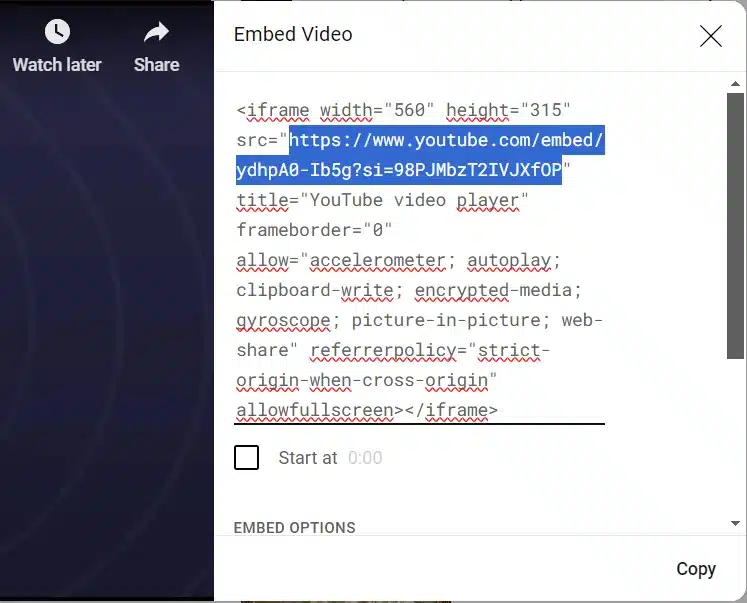747x603 pixels.
Task: Click the iframe width="560" height line
Action: [403, 110]
